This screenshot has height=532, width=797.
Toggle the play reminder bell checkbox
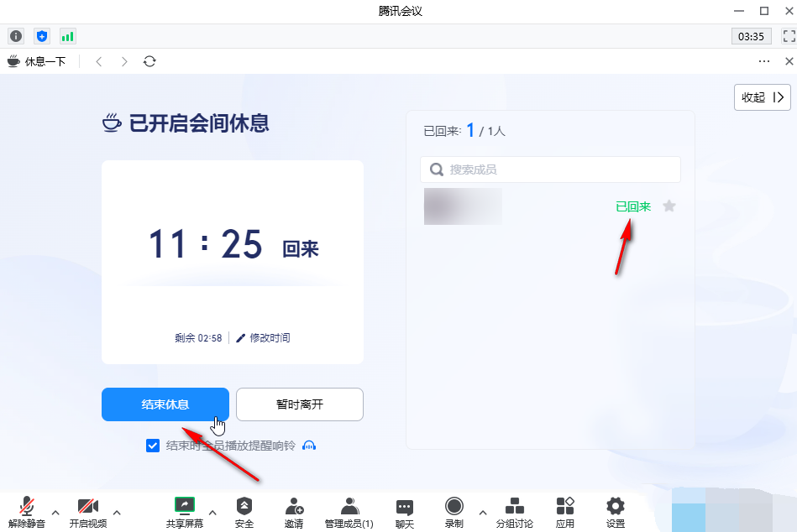point(153,446)
